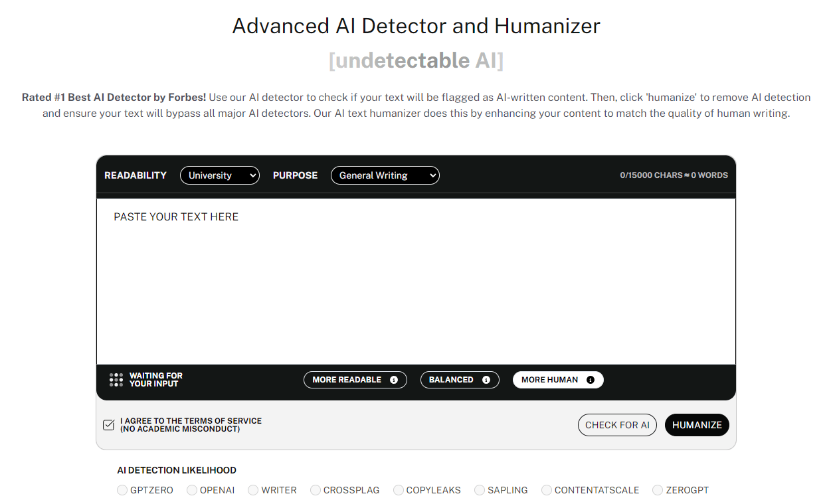This screenshot has width=829, height=504.
Task: Click the I Agree to the Terms text
Action: (191, 425)
